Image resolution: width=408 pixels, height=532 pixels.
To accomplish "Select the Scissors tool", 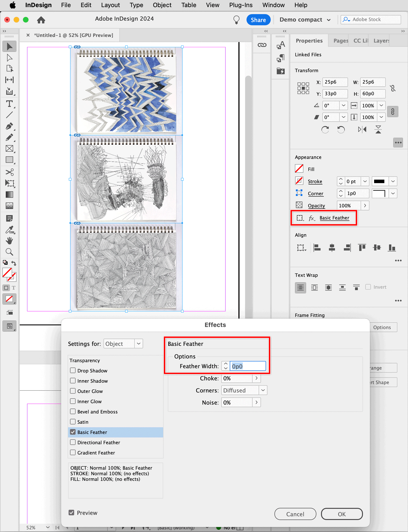I will 9,172.
